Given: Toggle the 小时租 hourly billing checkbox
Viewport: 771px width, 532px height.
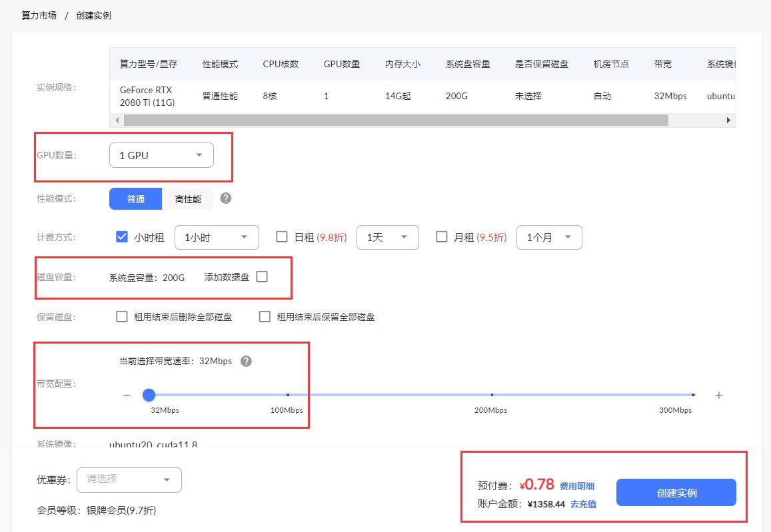Looking at the screenshot, I should (122, 237).
